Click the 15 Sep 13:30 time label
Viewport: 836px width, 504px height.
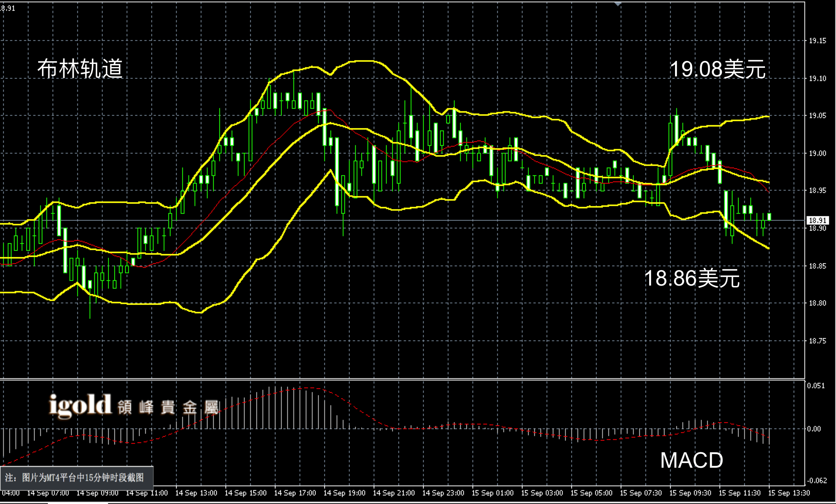point(789,493)
